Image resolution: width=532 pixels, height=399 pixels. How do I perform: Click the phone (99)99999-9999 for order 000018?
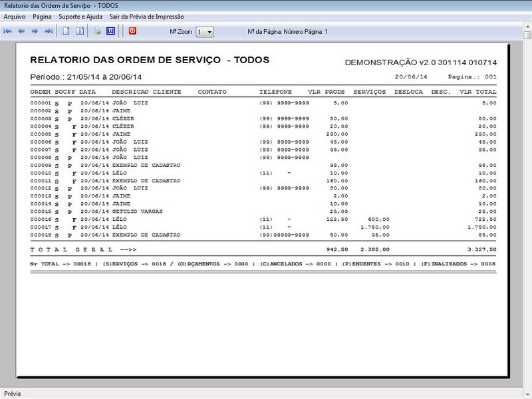[x=285, y=235]
